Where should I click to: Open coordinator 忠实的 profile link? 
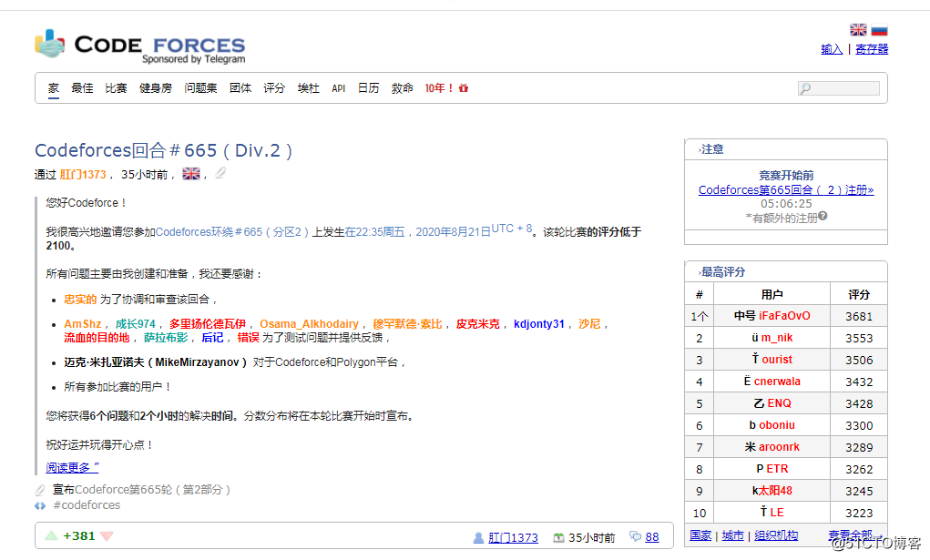[80, 300]
